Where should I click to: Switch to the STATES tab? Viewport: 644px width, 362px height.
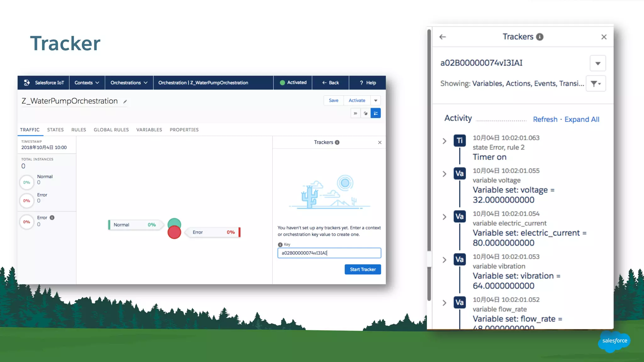pos(55,130)
